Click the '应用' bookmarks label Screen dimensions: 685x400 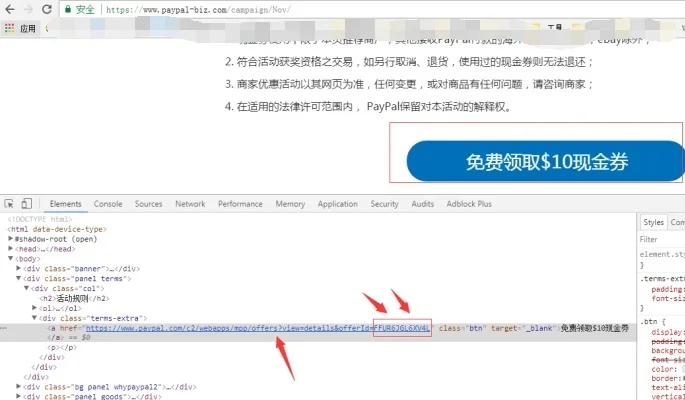point(28,28)
